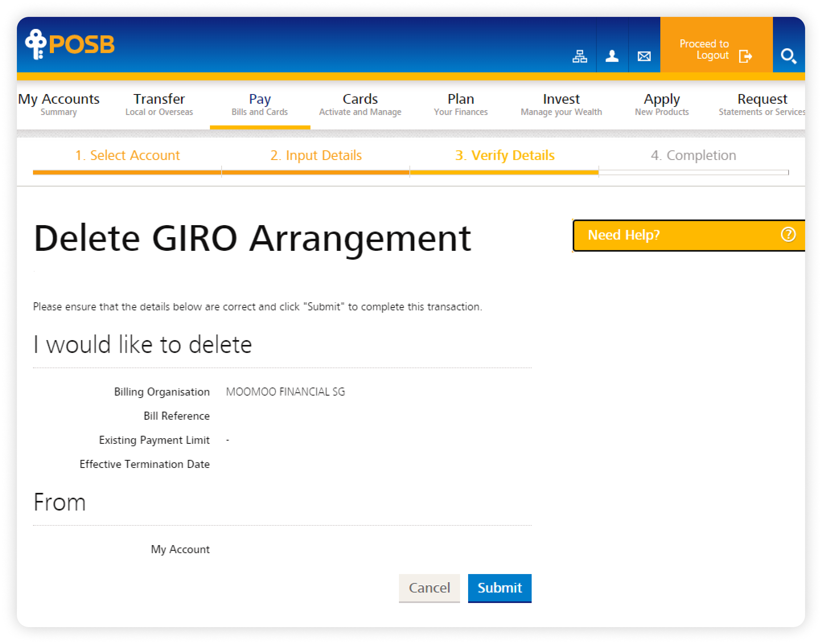This screenshot has width=822, height=644.
Task: Click the From section heading
Action: pos(60,502)
